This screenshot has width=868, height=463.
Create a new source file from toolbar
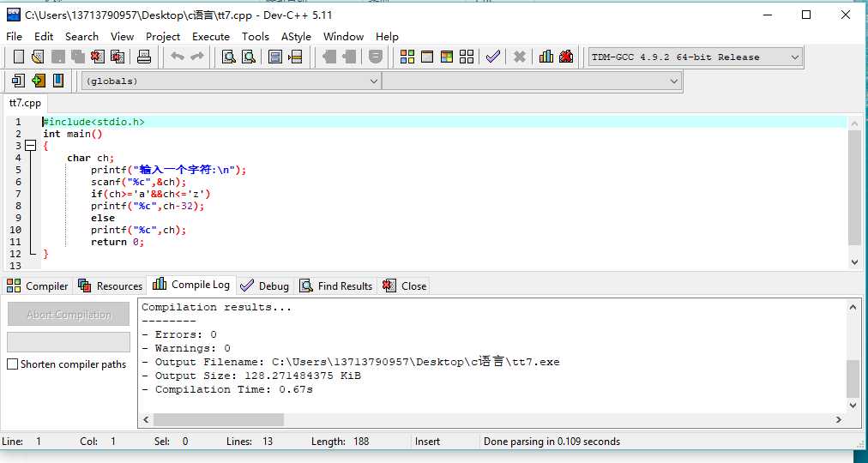pyautogui.click(x=19, y=57)
